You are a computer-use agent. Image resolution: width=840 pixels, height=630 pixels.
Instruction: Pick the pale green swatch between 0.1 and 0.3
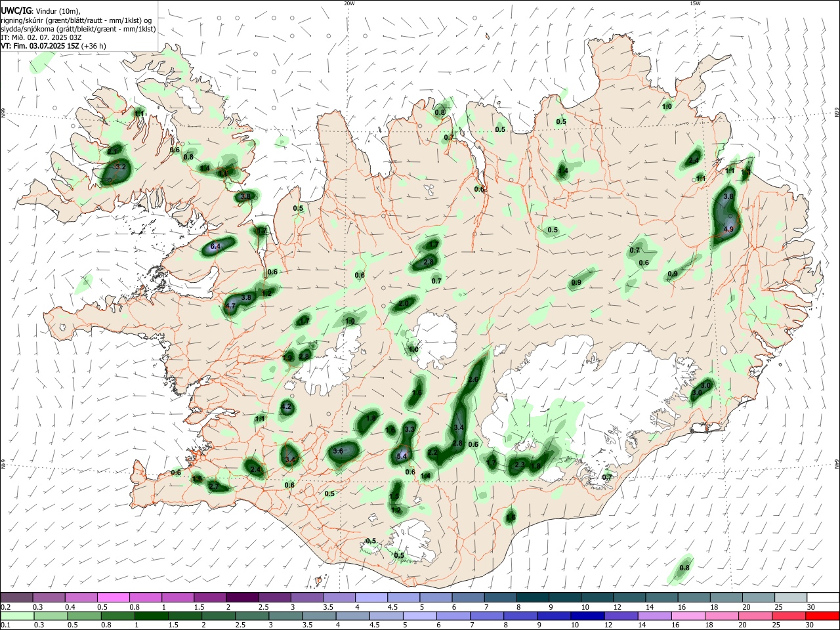(x=16, y=616)
